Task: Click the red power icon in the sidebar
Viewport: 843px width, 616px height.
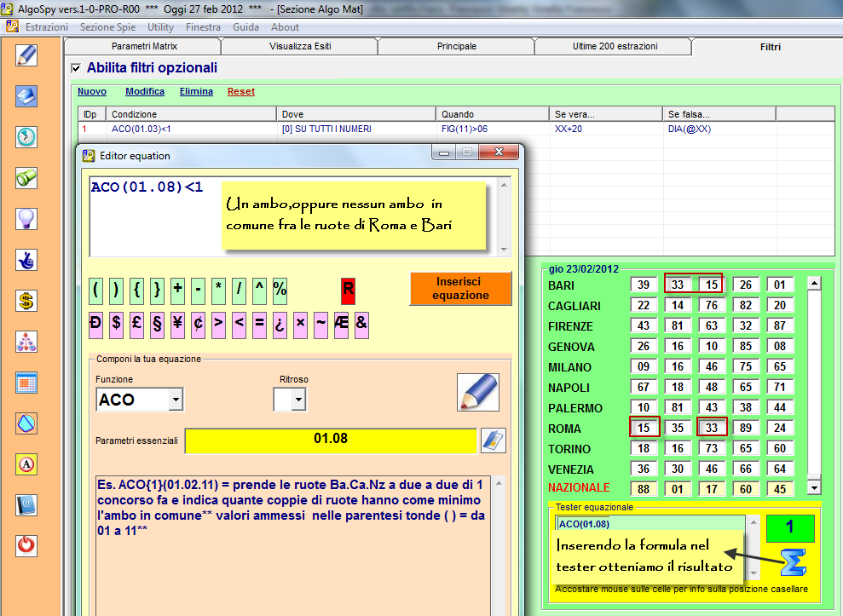Action: click(x=26, y=546)
